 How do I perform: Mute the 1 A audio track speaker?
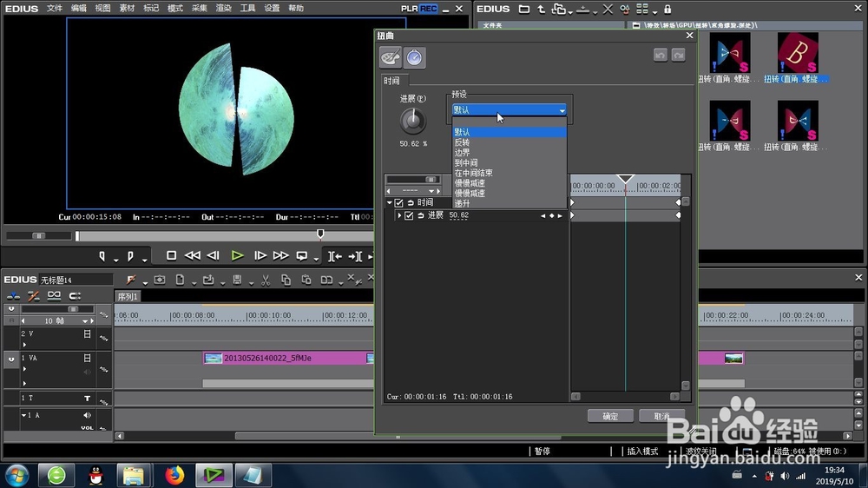pyautogui.click(x=87, y=415)
